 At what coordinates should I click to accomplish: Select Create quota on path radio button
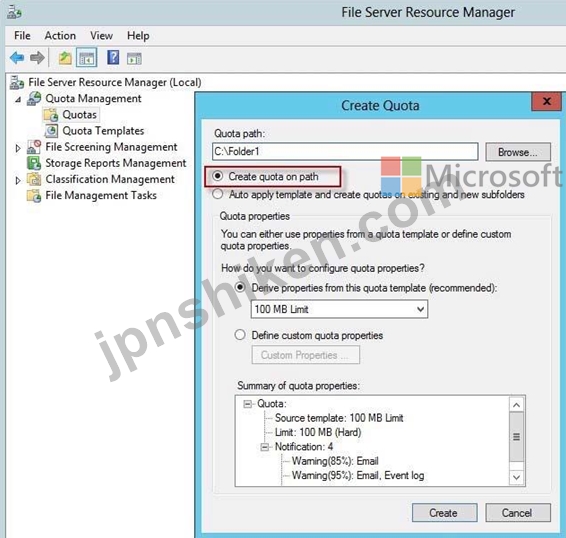coord(218,176)
